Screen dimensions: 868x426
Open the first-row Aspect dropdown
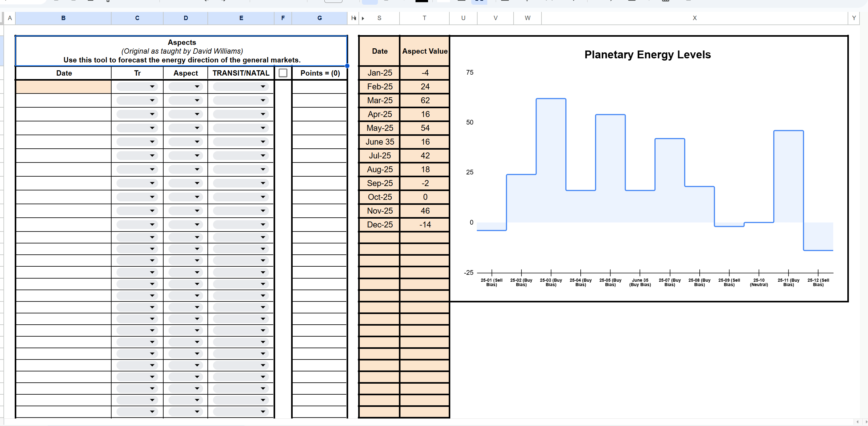coord(196,87)
